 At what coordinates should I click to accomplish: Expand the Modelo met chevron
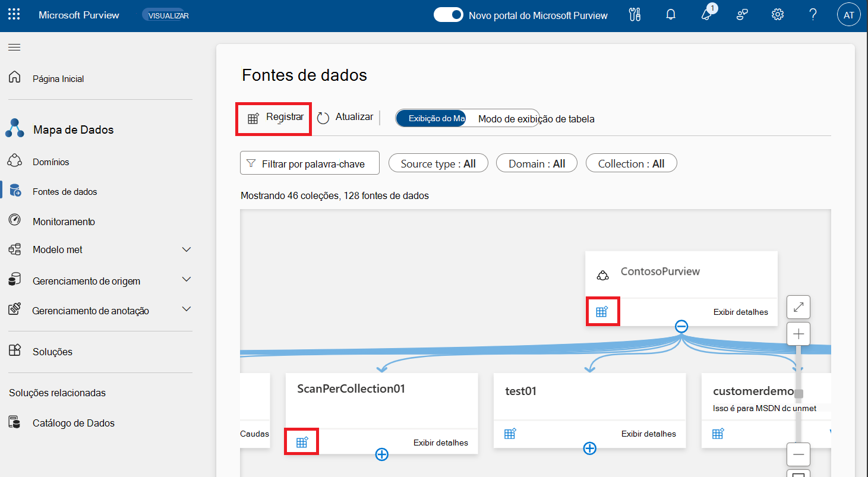click(187, 250)
